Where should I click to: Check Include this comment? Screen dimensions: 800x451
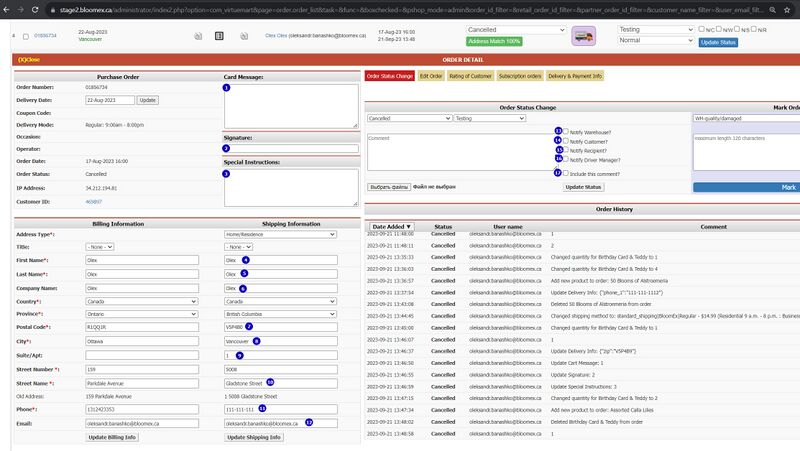coord(566,173)
